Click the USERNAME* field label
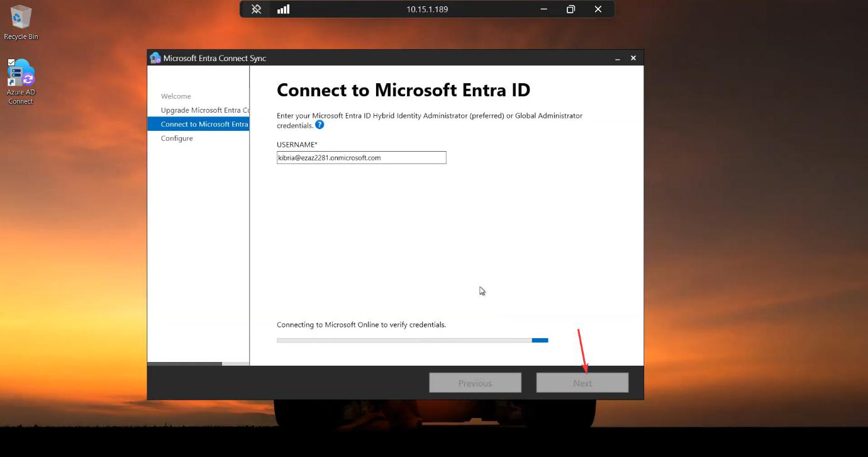 (297, 145)
